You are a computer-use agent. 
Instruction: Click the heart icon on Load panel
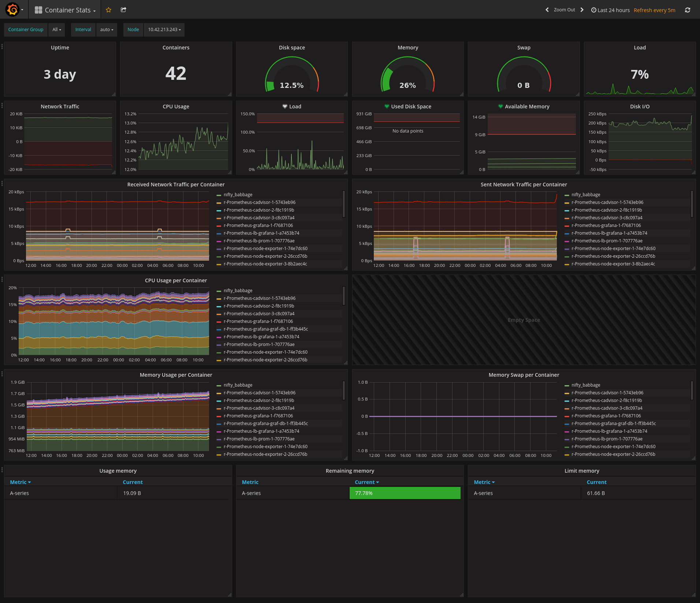(285, 107)
